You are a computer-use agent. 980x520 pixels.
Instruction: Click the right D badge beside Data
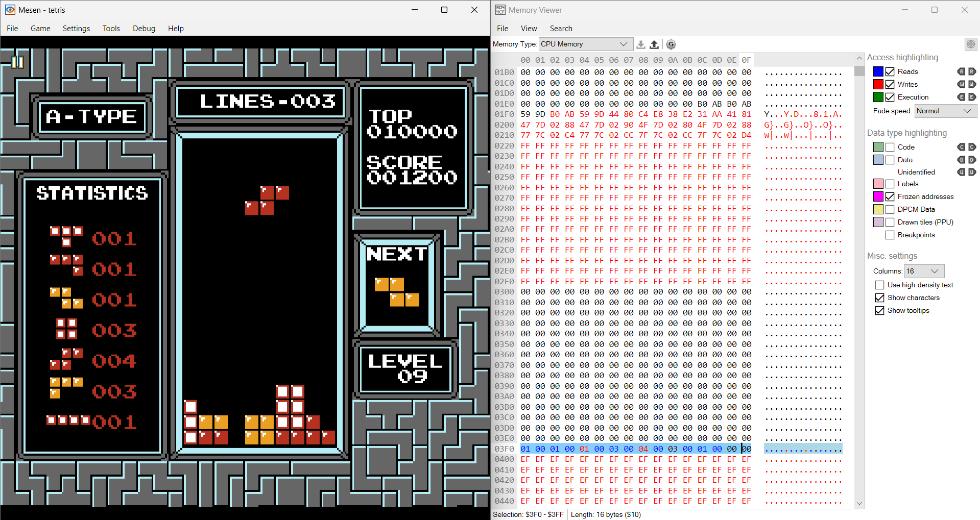(x=972, y=160)
